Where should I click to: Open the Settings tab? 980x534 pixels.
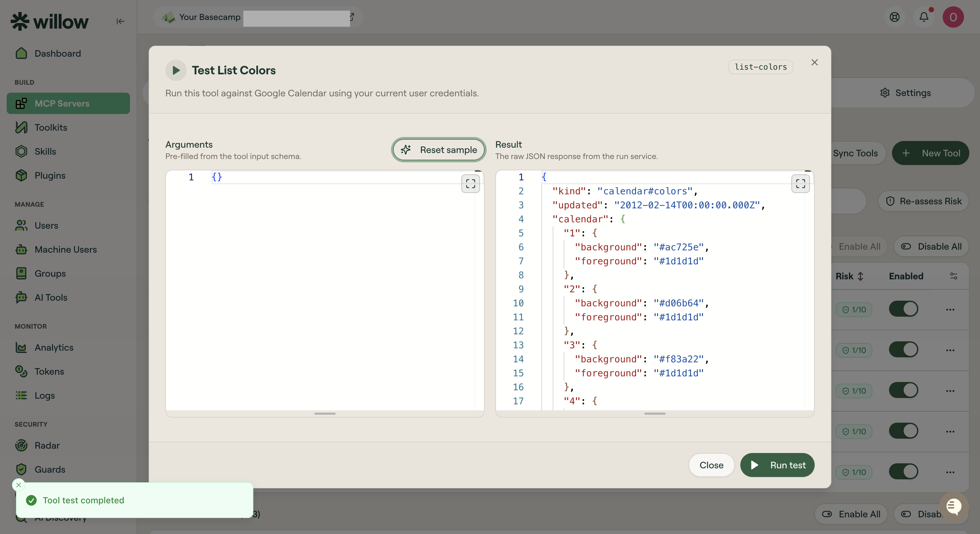(905, 93)
